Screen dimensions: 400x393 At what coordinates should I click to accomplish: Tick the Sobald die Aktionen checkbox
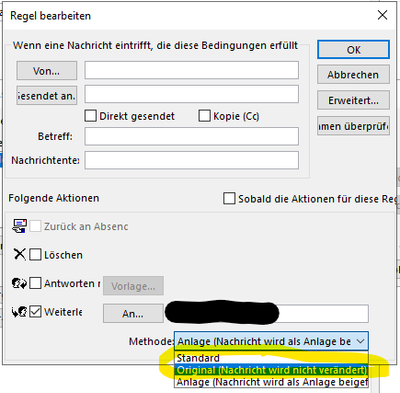click(229, 198)
